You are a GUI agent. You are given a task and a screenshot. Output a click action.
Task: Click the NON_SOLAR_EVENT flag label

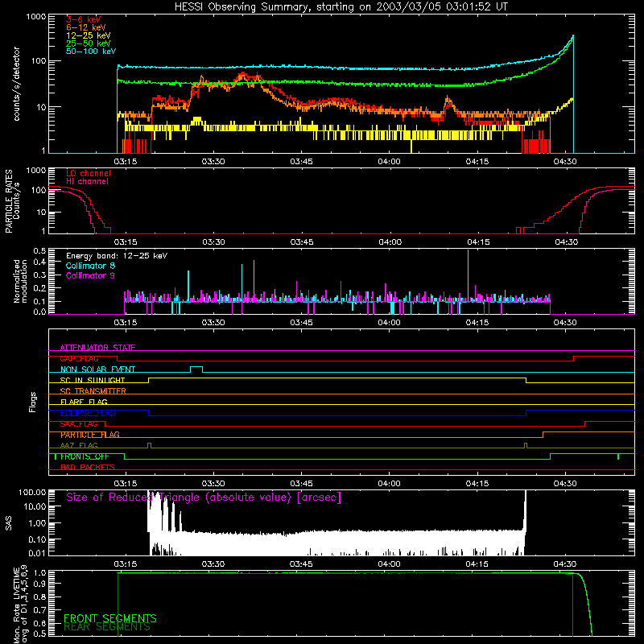pos(97,369)
